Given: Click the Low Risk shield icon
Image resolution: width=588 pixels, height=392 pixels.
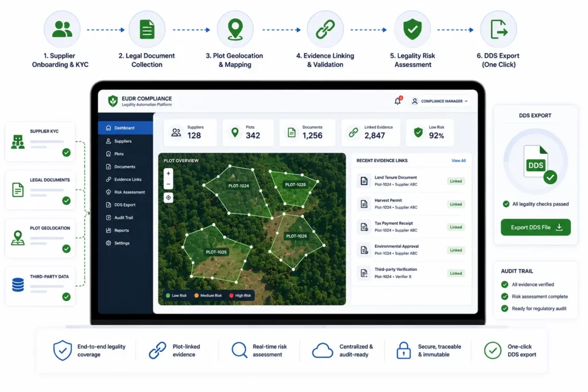Looking at the screenshot, I should coord(418,132).
